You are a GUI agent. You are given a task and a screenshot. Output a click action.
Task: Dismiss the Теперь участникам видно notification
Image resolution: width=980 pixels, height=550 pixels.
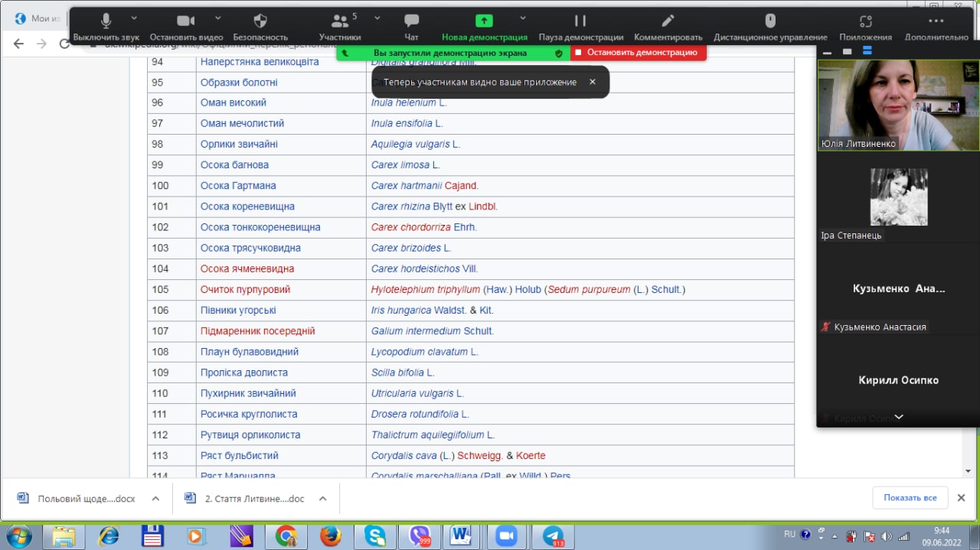tap(592, 82)
